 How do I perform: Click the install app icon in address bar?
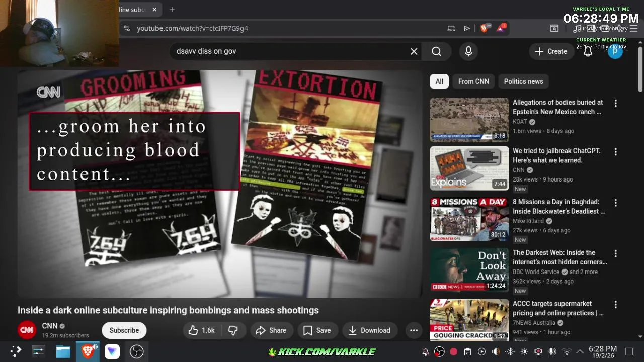pyautogui.click(x=451, y=28)
